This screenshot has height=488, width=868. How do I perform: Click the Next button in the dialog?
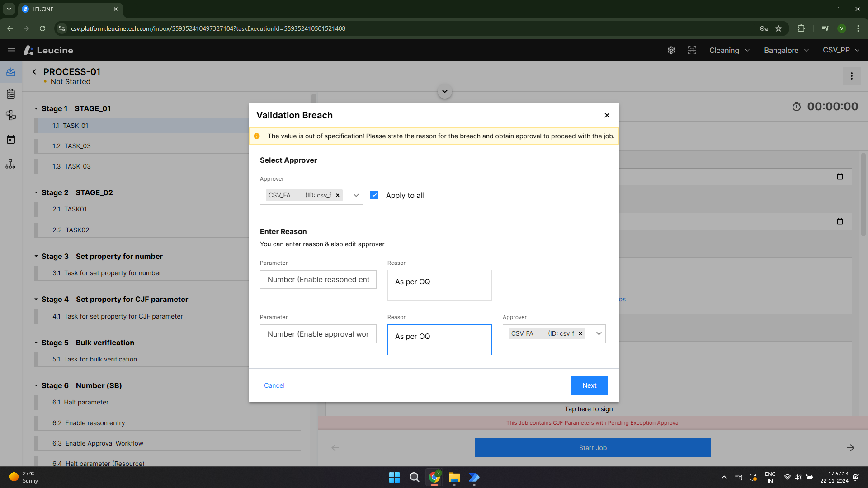coord(589,385)
